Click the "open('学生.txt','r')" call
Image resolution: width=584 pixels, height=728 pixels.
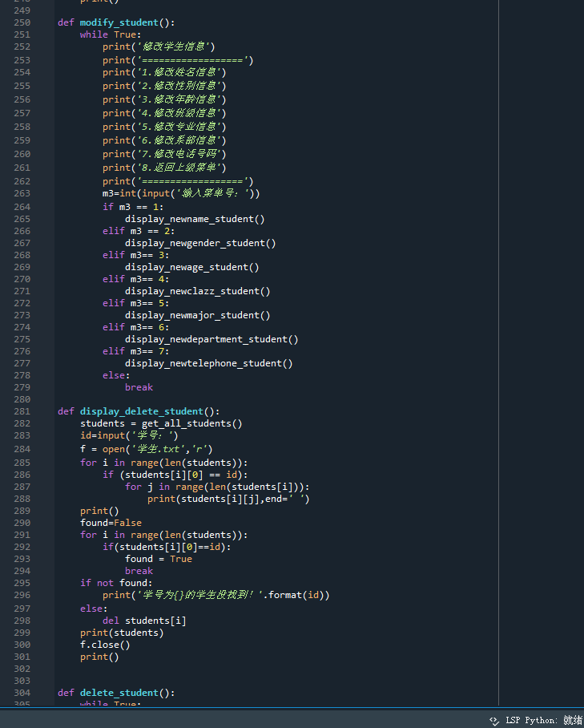point(158,450)
